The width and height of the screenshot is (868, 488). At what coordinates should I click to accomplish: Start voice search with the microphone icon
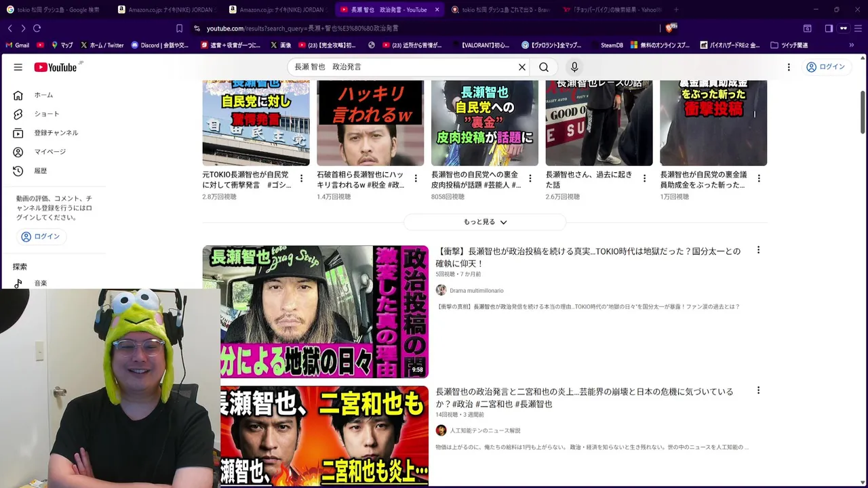[574, 67]
